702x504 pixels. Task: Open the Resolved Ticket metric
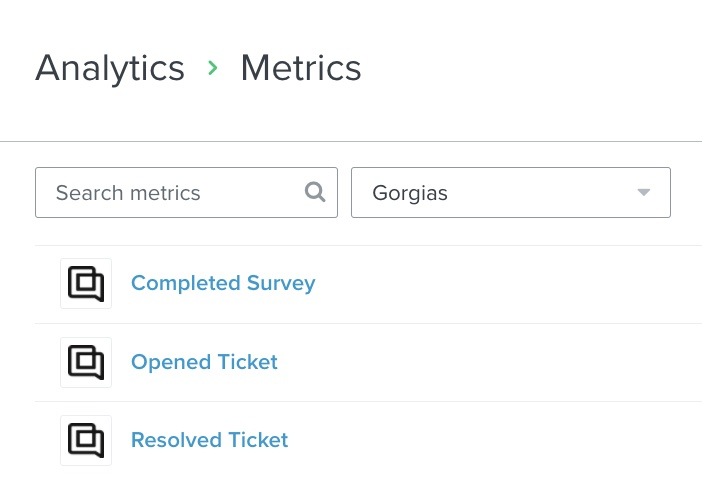coord(210,440)
